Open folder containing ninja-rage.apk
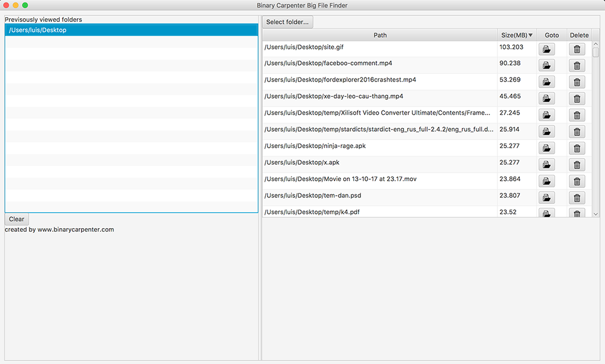Image resolution: width=605 pixels, height=364 pixels. [547, 148]
